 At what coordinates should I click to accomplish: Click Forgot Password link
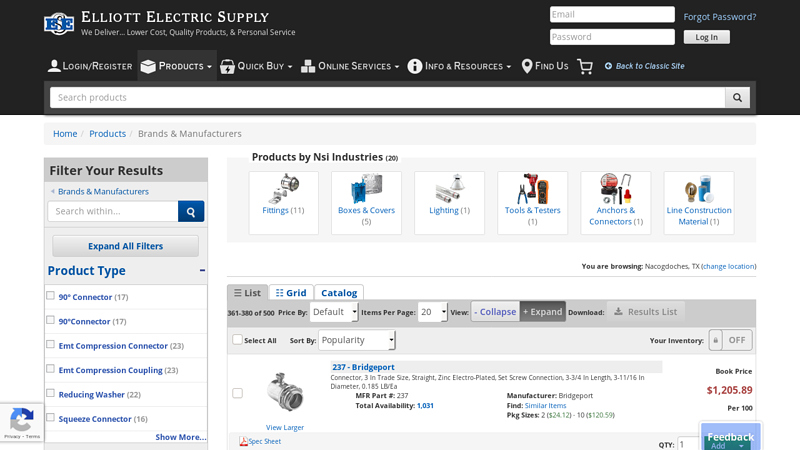[x=720, y=17]
